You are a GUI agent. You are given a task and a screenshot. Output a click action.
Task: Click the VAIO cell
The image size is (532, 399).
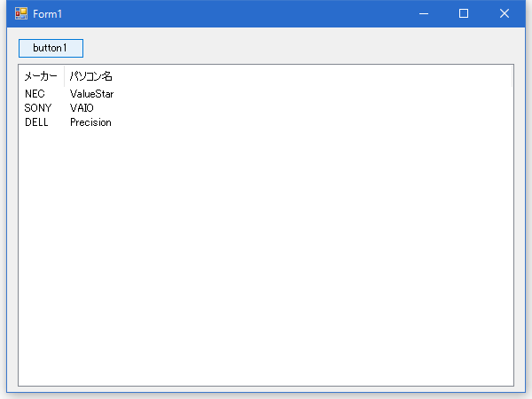tap(82, 108)
